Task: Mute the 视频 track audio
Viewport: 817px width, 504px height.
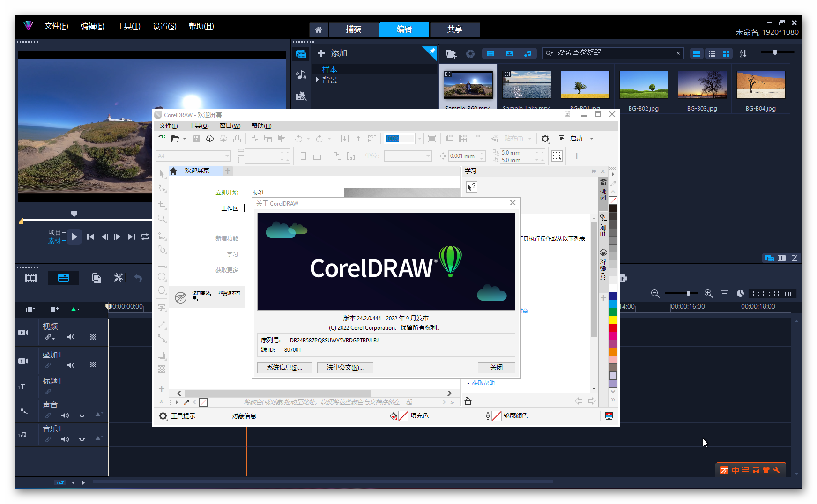Action: coord(70,337)
